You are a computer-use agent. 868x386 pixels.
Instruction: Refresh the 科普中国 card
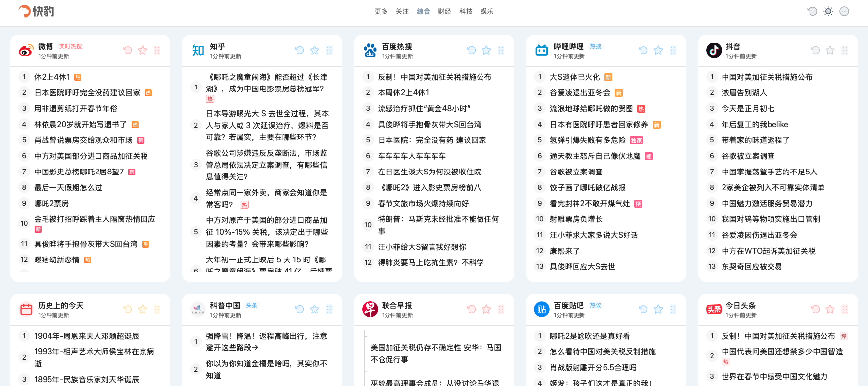[x=299, y=309]
